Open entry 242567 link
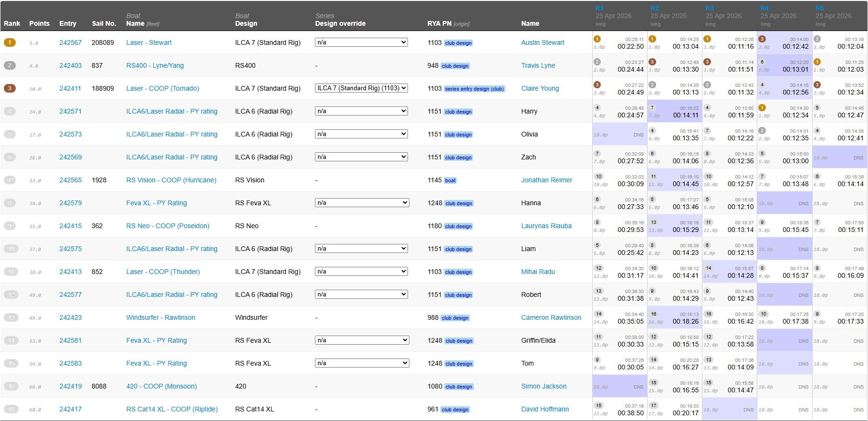Viewport: 868px width, 421px height. click(70, 42)
